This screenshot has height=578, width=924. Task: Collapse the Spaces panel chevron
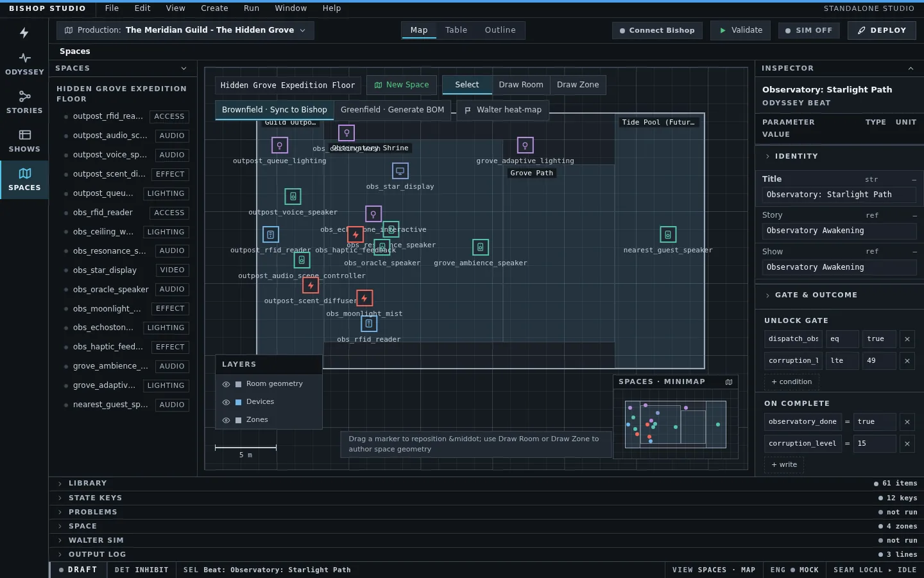(184, 68)
